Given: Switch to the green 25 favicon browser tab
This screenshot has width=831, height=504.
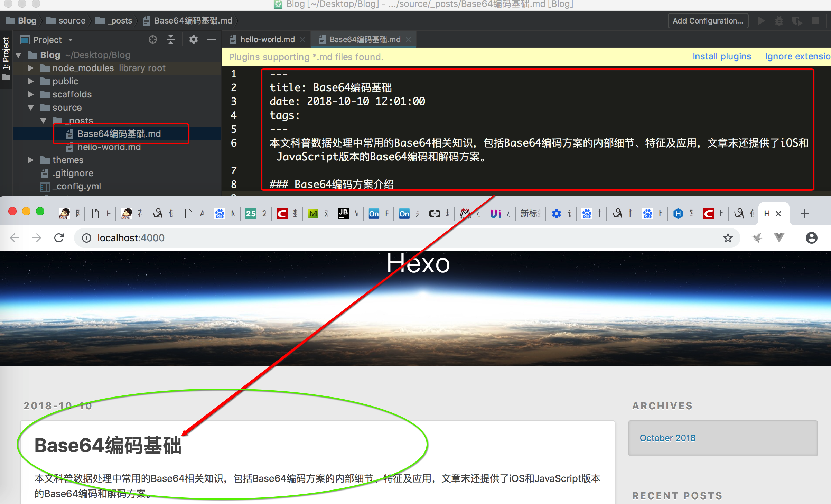Looking at the screenshot, I should pyautogui.click(x=256, y=214).
